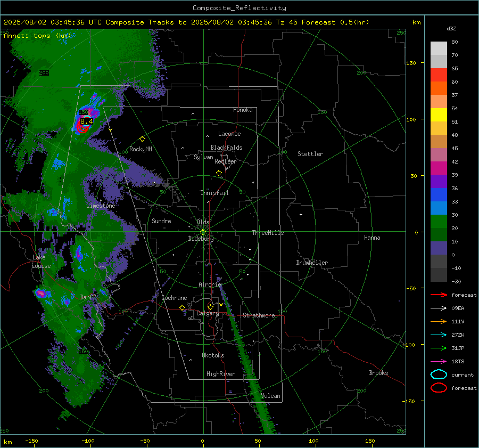The height and width of the screenshot is (448, 479).
Task: Click the HighRiver label
Action: click(221, 374)
